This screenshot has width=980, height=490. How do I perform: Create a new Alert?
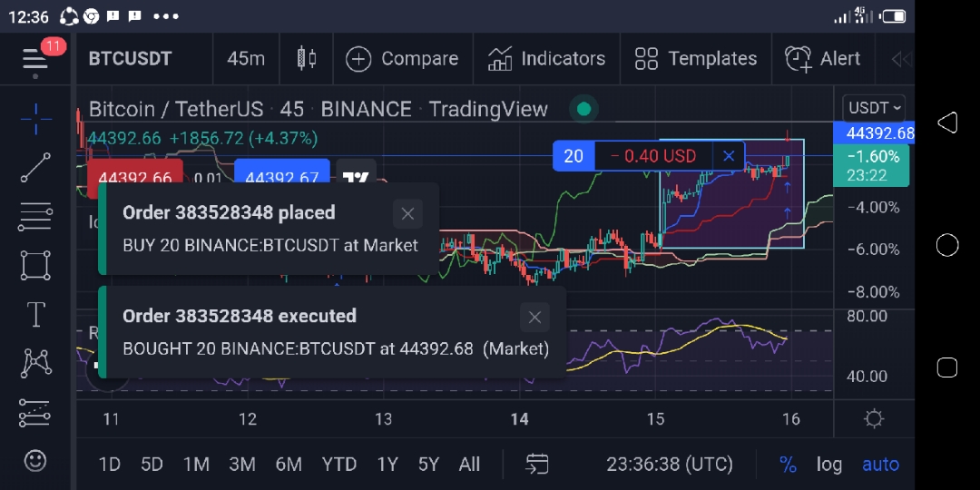coord(822,59)
